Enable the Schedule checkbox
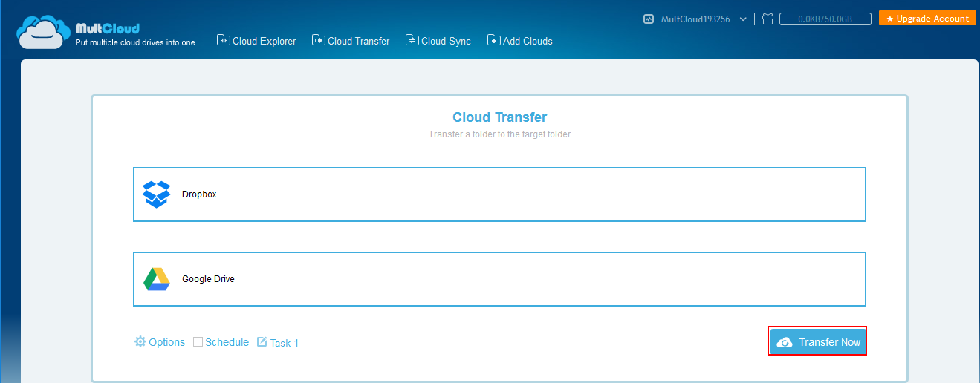This screenshot has height=383, width=980. point(198,342)
